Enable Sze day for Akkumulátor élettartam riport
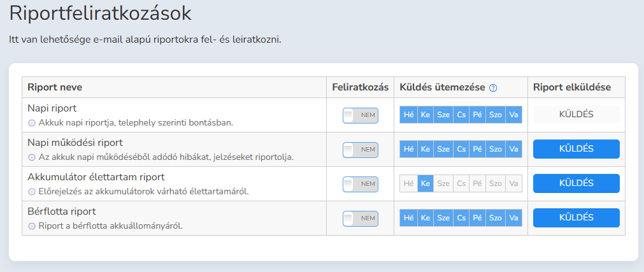 [443, 183]
